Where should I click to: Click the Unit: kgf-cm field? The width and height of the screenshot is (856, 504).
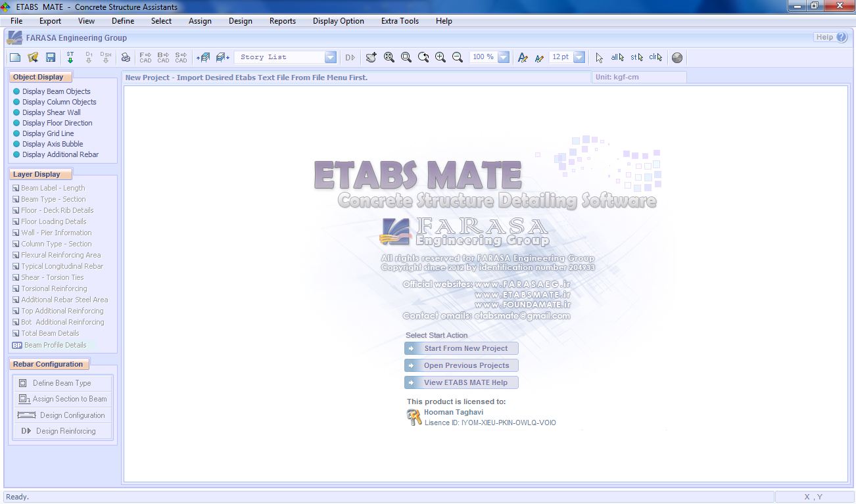pos(639,77)
